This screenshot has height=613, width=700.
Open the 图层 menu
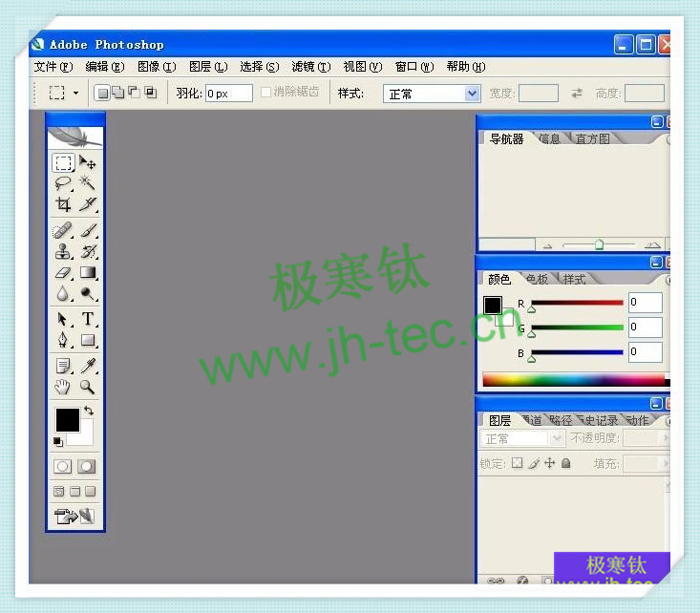pos(208,67)
